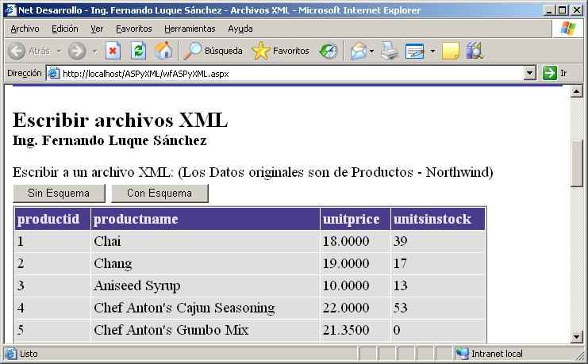
Task: Click the 21.3500 price cell
Action: click(x=355, y=330)
